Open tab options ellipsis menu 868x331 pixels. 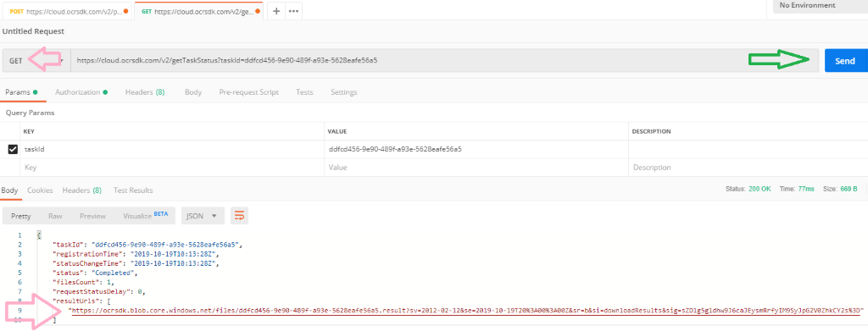[294, 11]
